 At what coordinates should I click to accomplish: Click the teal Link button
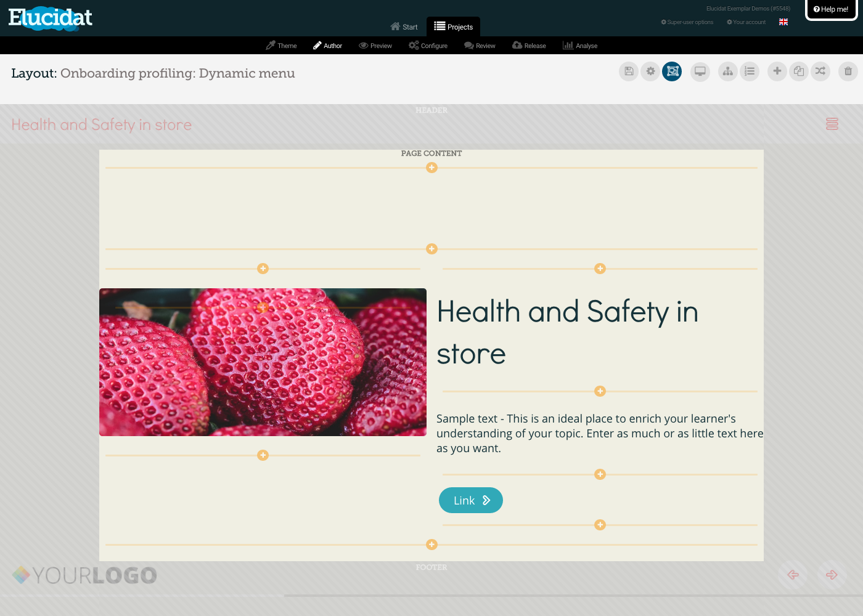coord(471,500)
